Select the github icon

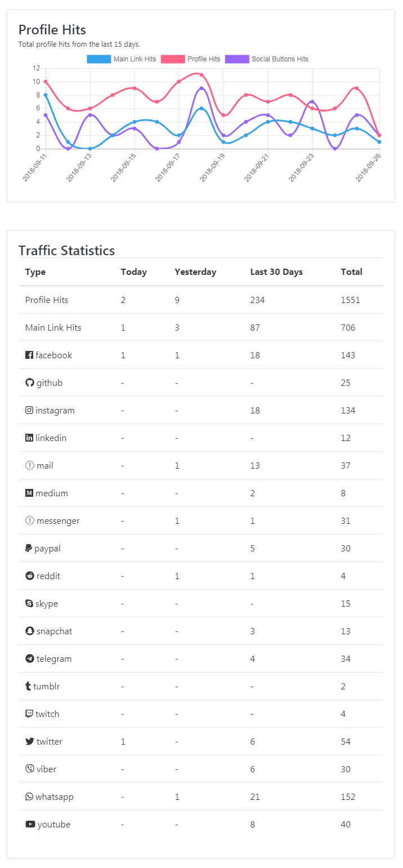point(29,382)
